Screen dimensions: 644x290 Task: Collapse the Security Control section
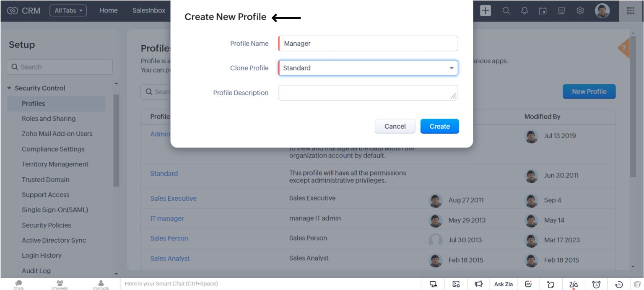coord(10,88)
